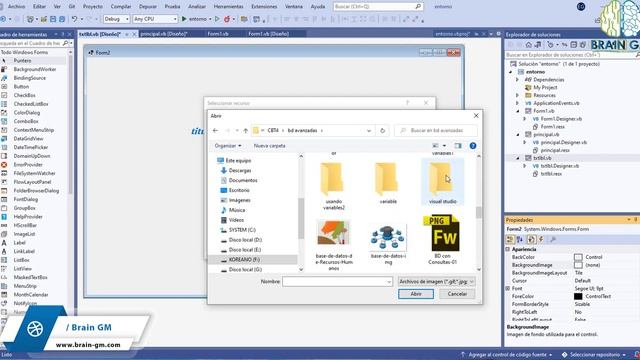
Task: Toggle the preview pane in Abrir dialog
Action: click(x=458, y=146)
